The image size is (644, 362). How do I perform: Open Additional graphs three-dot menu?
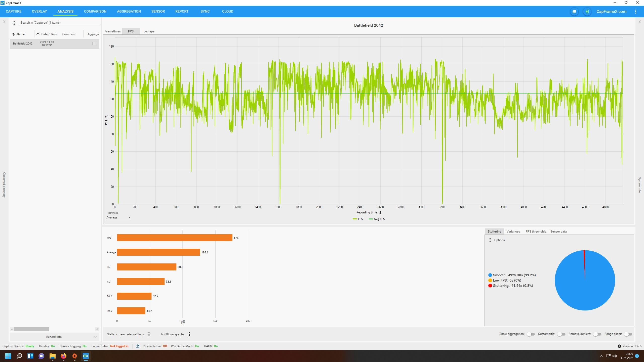point(189,334)
